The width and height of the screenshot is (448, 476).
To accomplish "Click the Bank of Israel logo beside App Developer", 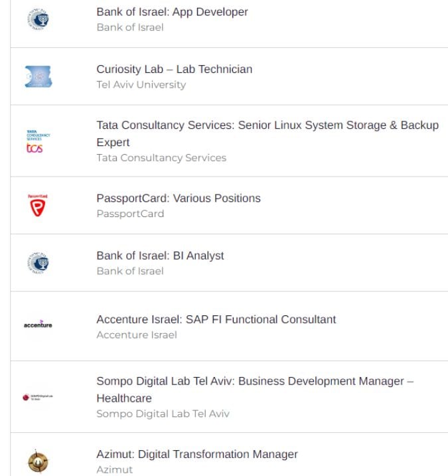I will point(38,19).
